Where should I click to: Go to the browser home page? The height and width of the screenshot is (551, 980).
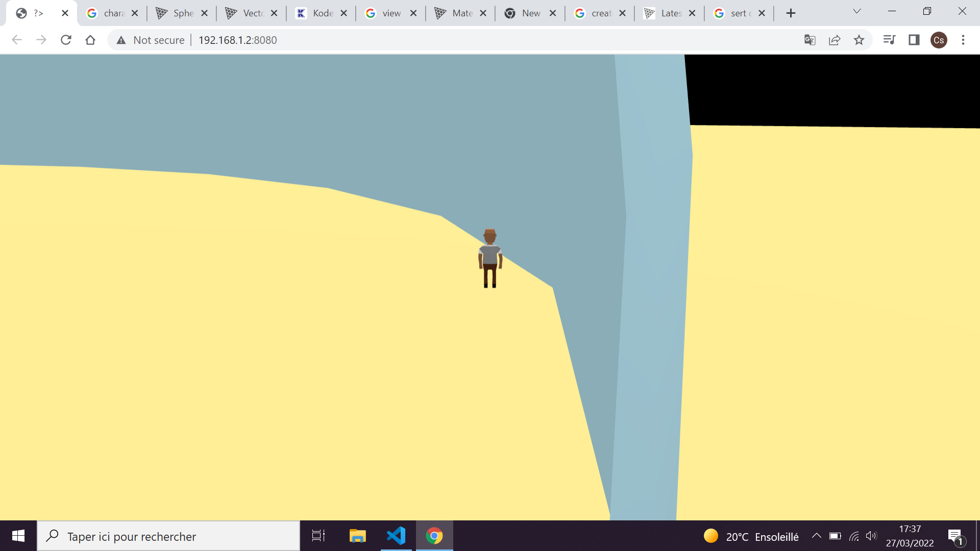click(90, 40)
